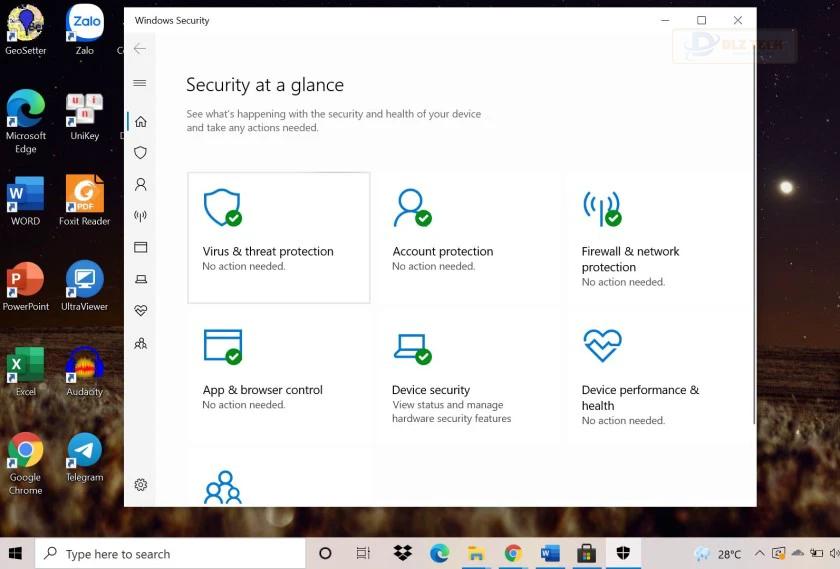Screen dimensions: 840x569
Task: Open Dropbox from the taskbar
Action: [402, 553]
